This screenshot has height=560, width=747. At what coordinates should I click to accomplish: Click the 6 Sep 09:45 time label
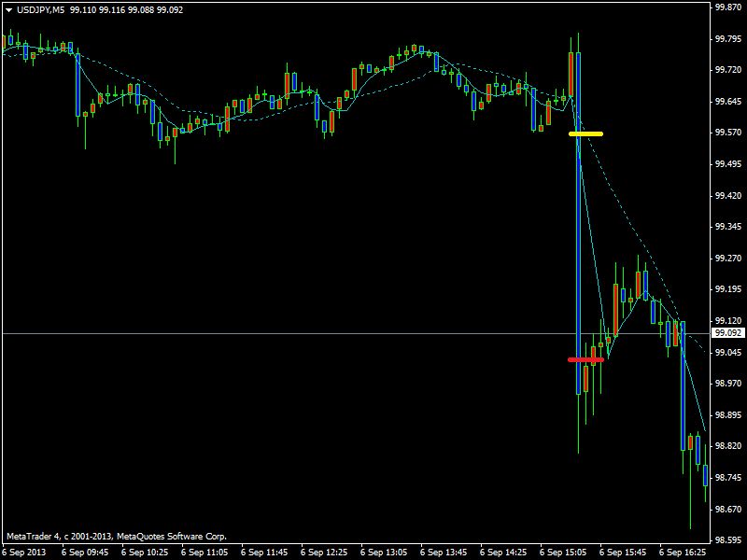[85, 553]
